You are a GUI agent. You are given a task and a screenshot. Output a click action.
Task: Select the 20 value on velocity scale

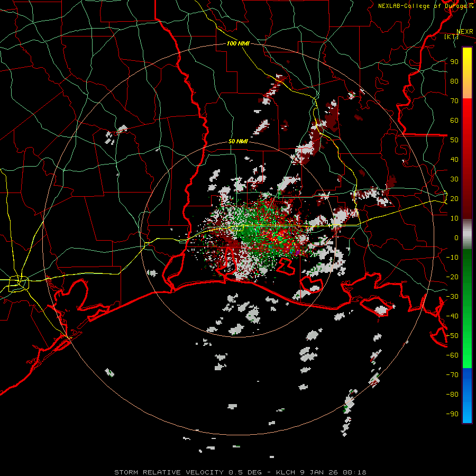click(x=454, y=199)
